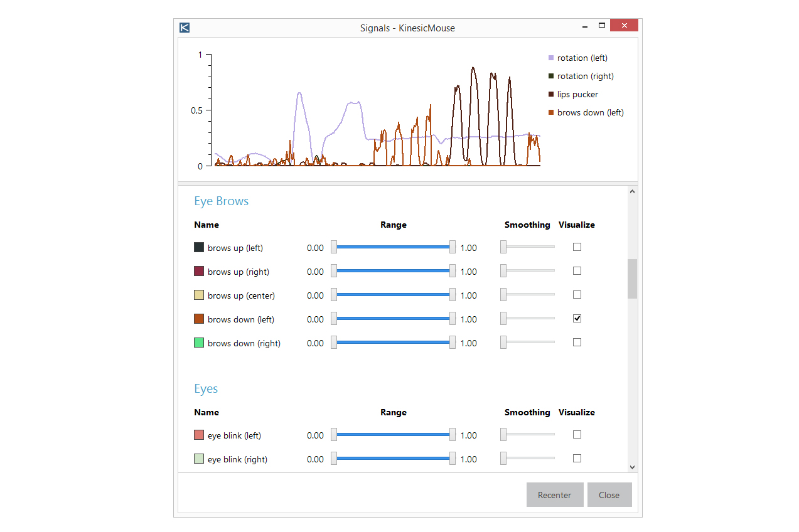
Task: Click the eye blink (right) color swatch
Action: click(x=199, y=459)
